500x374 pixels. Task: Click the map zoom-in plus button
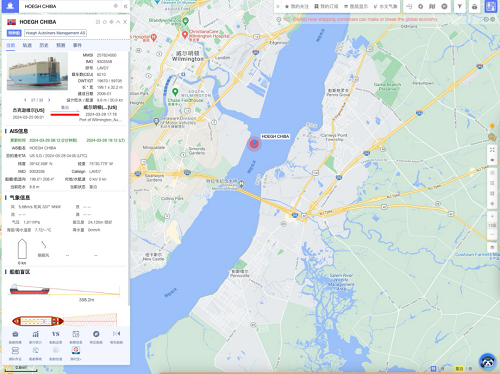point(492,216)
